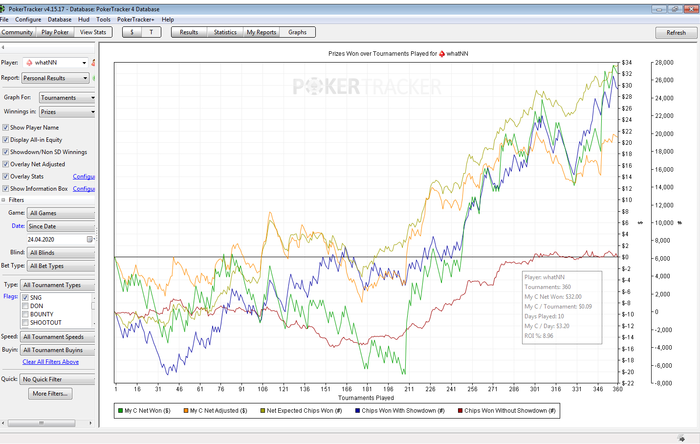Image resolution: width=700 pixels, height=444 pixels.
Task: Open the Hud menu
Action: pyautogui.click(x=83, y=20)
